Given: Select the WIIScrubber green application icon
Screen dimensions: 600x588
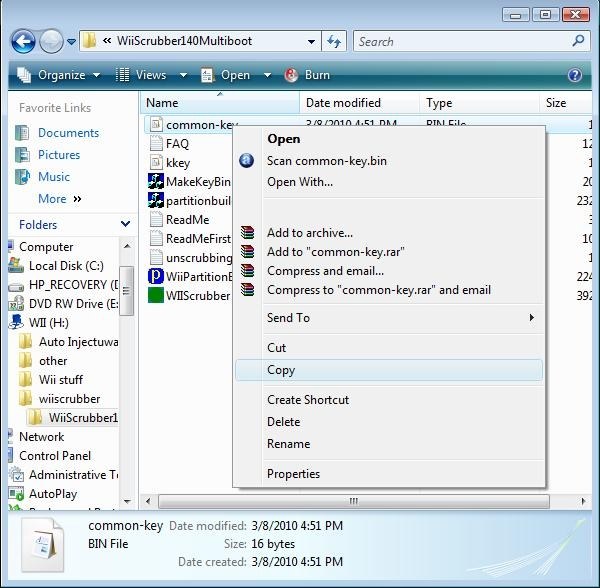Looking at the screenshot, I should 156,295.
